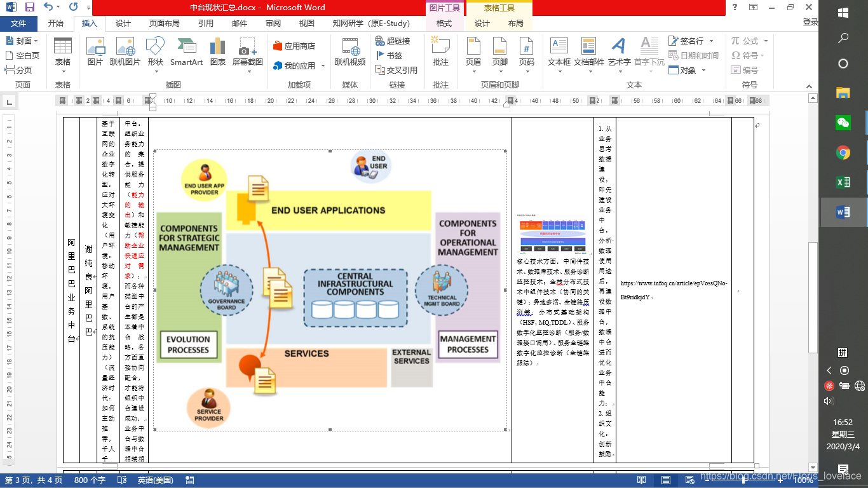Open Excel from the taskbar
868x488 pixels.
pos(843,182)
